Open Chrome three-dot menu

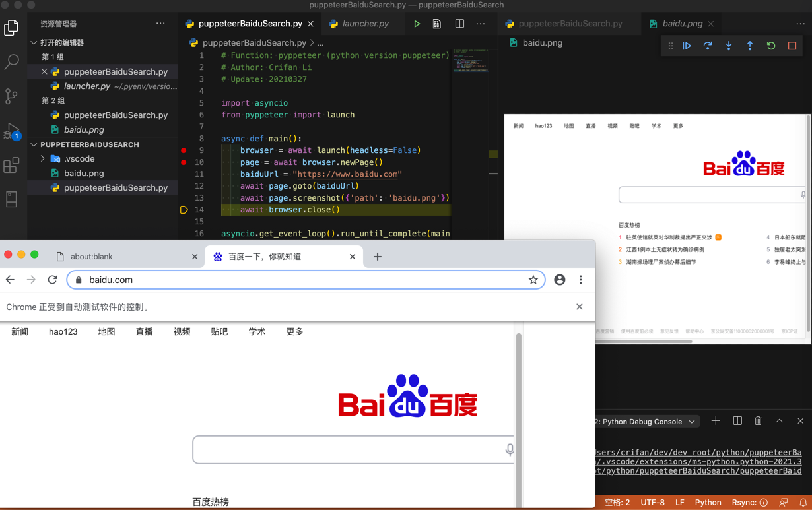tap(581, 280)
